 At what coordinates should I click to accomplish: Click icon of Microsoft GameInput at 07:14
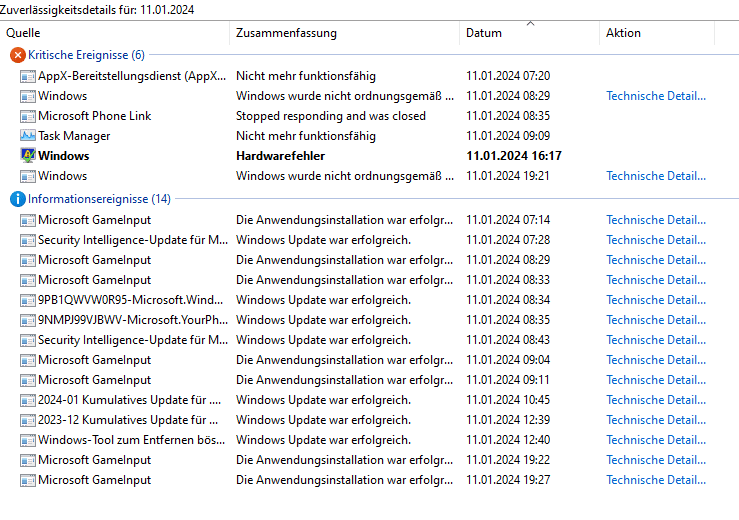point(28,220)
